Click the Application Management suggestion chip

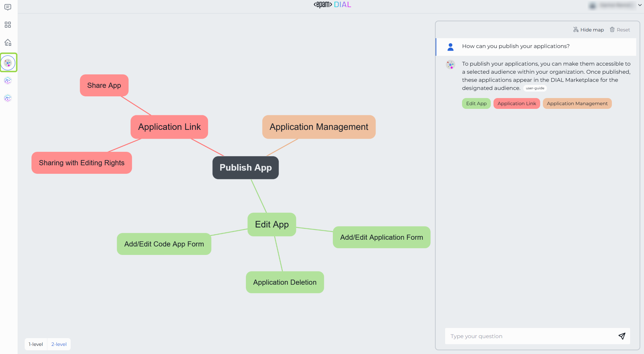[577, 103]
